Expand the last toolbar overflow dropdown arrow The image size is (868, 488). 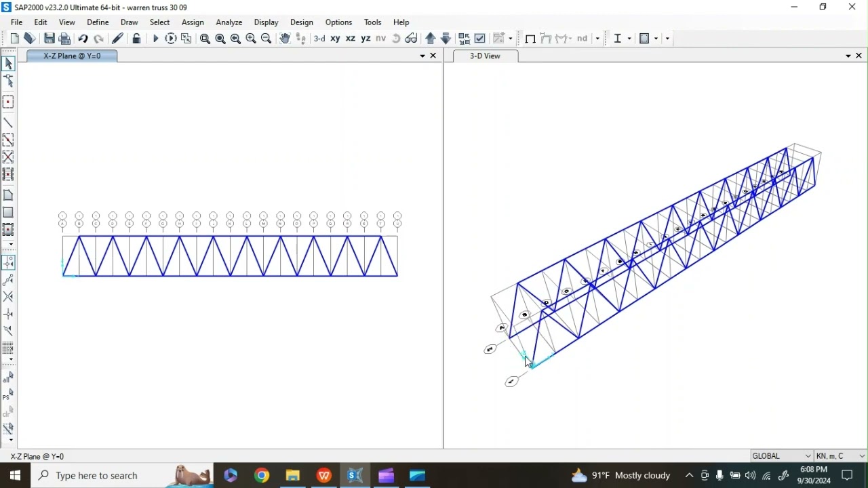(x=668, y=39)
